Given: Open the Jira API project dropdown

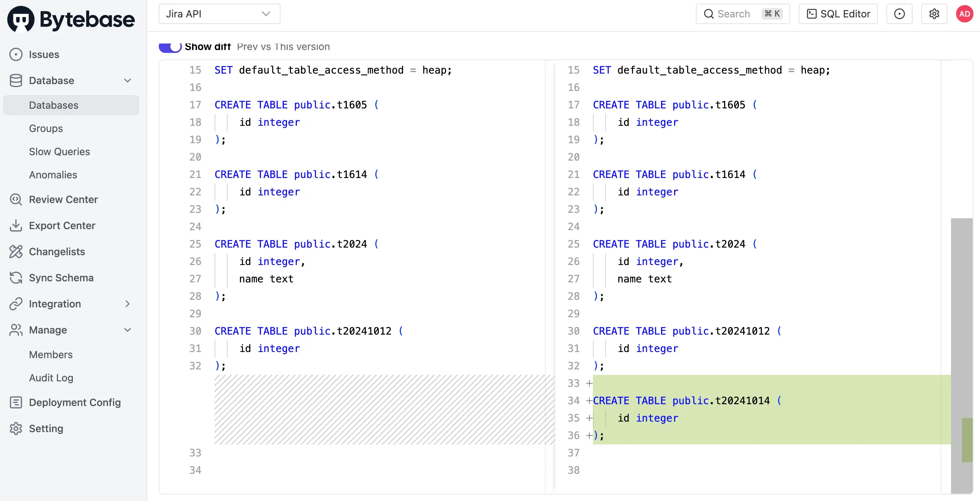Looking at the screenshot, I should coord(219,14).
